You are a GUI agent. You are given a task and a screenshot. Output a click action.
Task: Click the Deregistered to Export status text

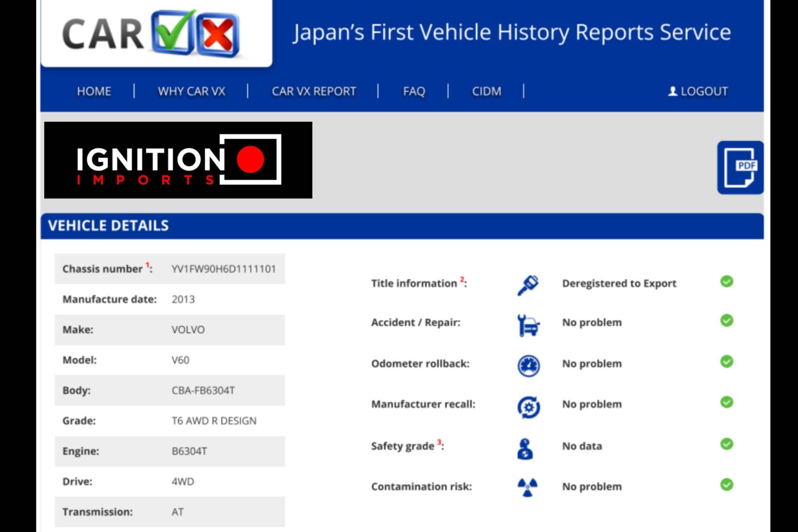(x=619, y=284)
